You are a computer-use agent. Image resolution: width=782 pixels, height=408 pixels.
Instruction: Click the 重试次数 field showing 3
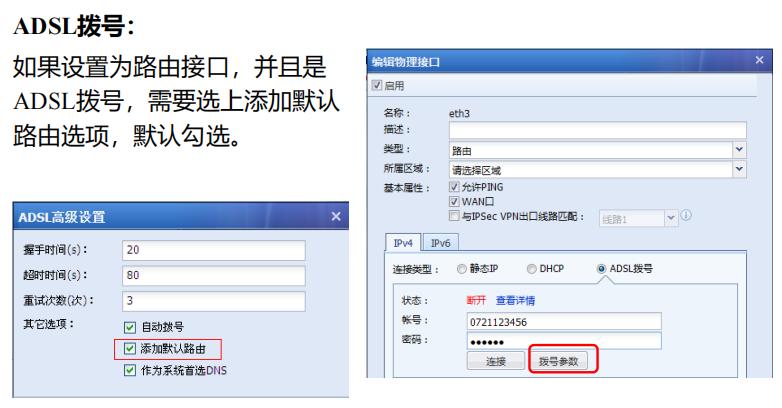[213, 301]
